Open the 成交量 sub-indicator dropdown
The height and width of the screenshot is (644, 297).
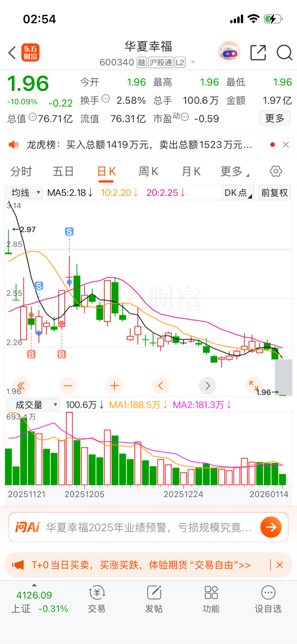(x=33, y=405)
